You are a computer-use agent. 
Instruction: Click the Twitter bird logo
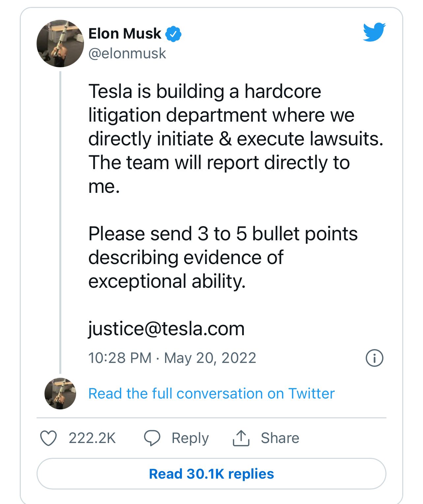point(374,32)
